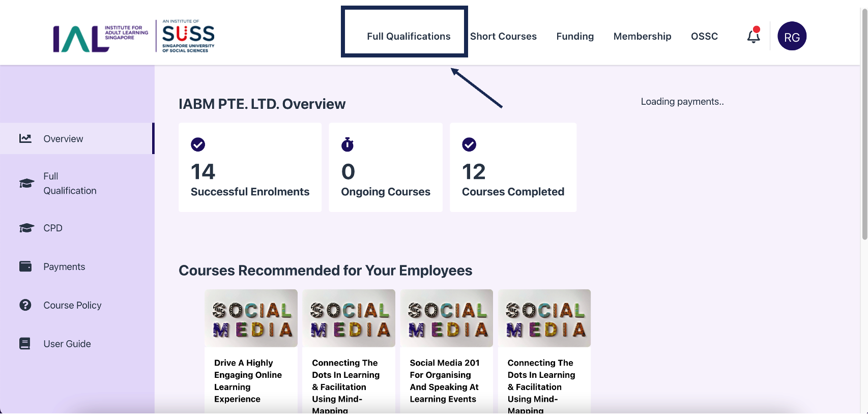Click the User Guide book icon
868x418 pixels.
[25, 344]
